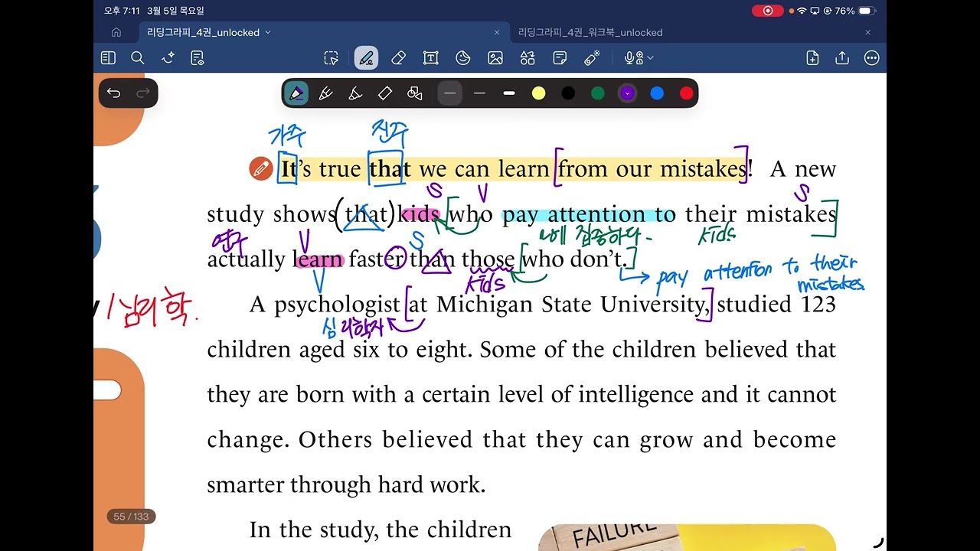Pick the yellow pen color

[x=539, y=93]
